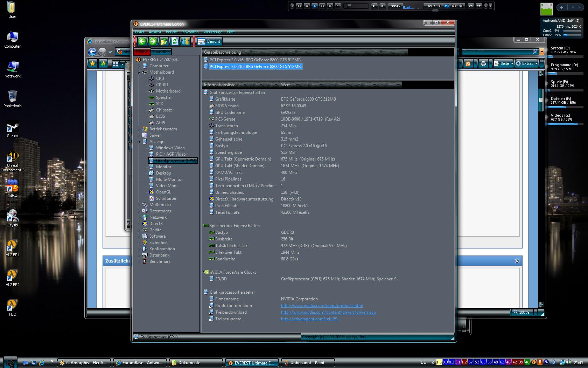Select the OpenGL tree item

(x=163, y=192)
